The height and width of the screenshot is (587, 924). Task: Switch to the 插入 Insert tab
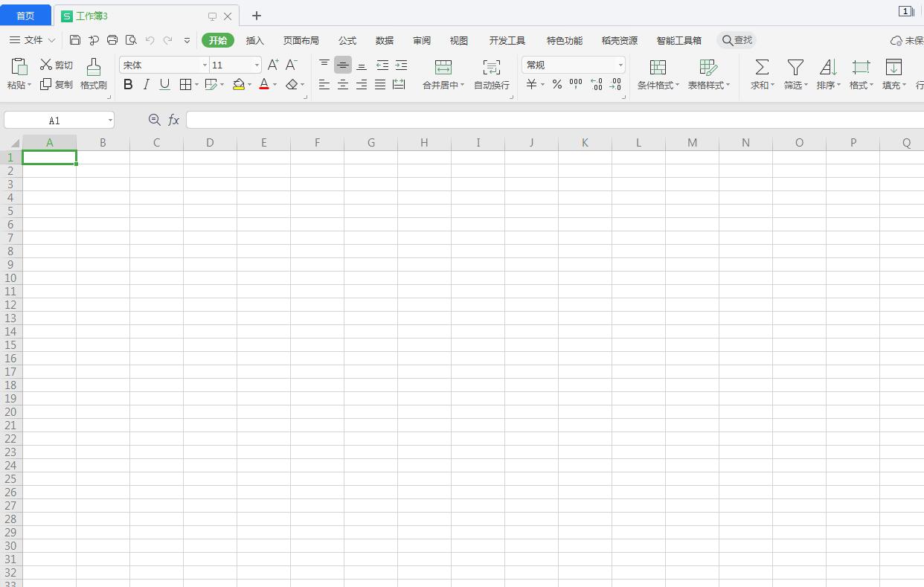[255, 40]
